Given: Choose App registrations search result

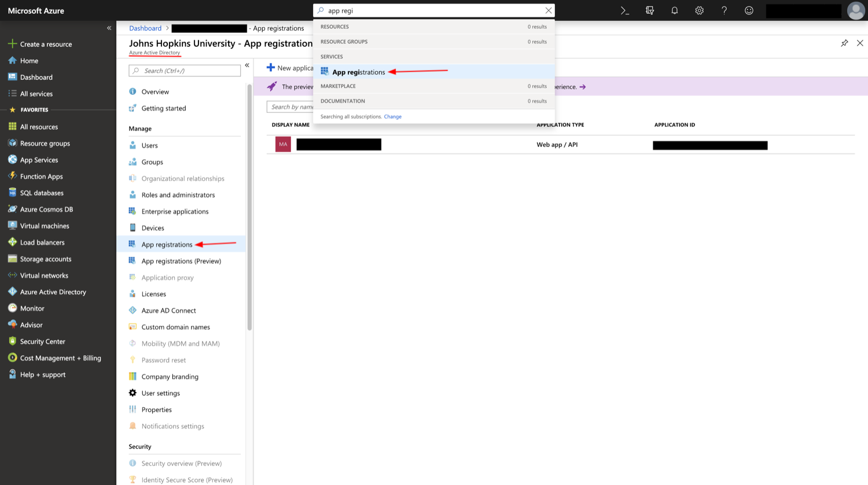Looking at the screenshot, I should coord(434,72).
